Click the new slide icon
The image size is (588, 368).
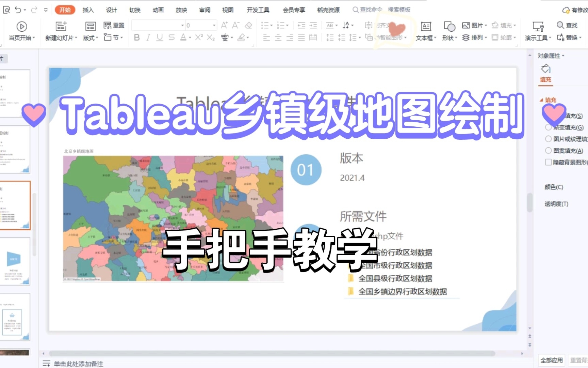pos(61,26)
